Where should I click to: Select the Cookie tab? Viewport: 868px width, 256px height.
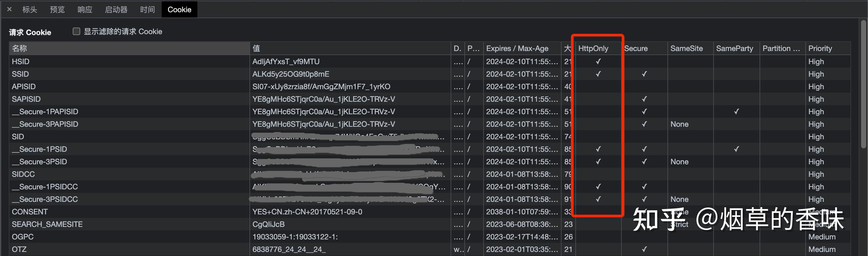click(179, 9)
